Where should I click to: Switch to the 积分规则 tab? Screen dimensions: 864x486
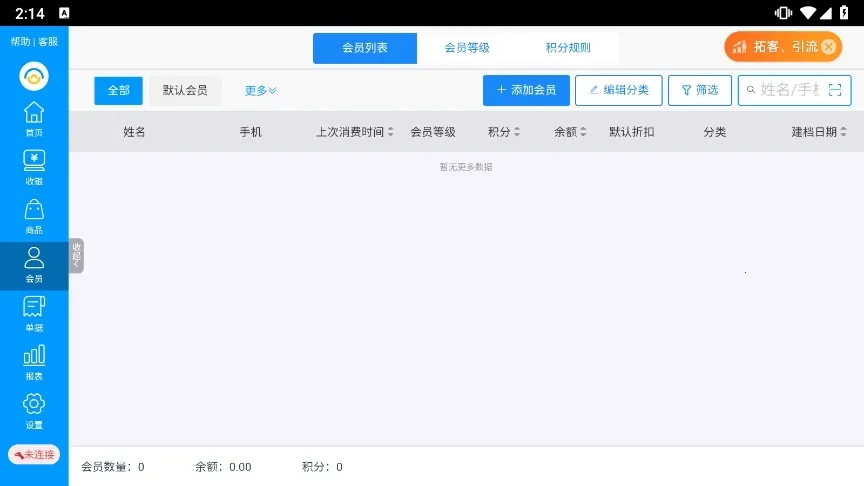pos(568,48)
